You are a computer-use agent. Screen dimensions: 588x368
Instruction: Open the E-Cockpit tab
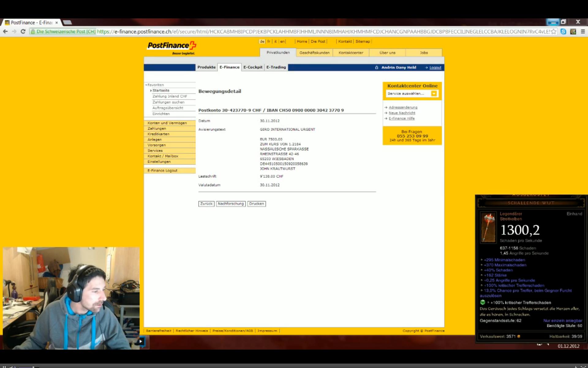[253, 67]
